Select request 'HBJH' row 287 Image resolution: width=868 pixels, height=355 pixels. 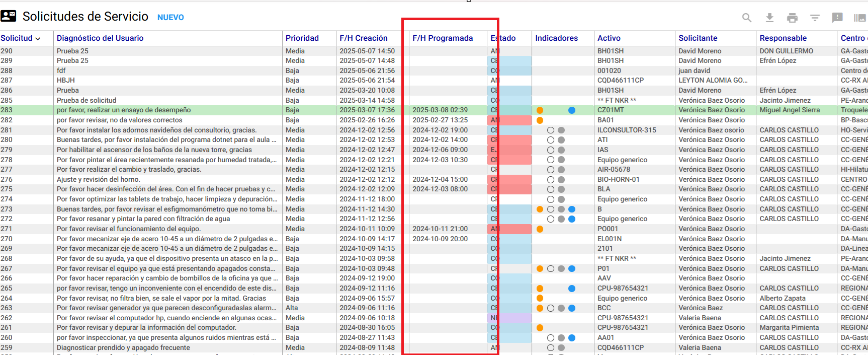pos(66,81)
